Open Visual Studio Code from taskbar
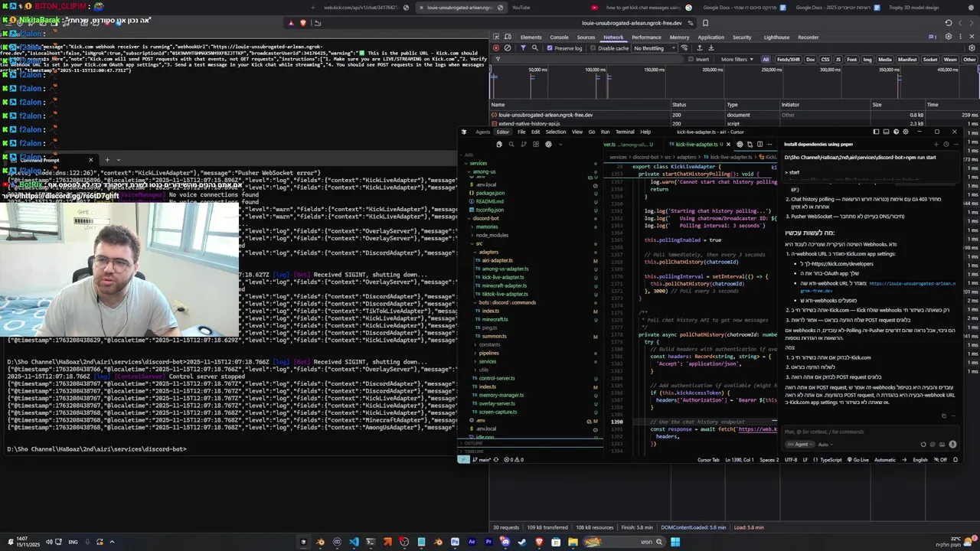This screenshot has width=980, height=551. (x=354, y=542)
